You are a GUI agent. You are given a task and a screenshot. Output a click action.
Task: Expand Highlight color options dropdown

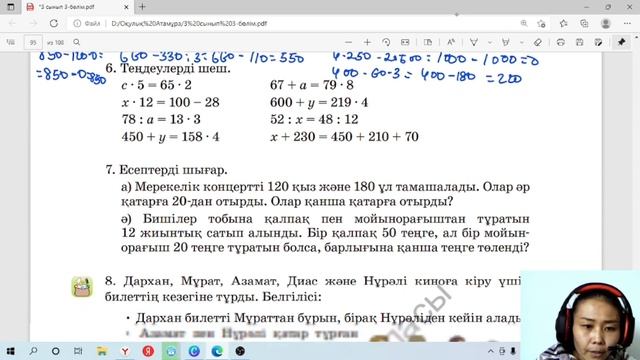521,42
